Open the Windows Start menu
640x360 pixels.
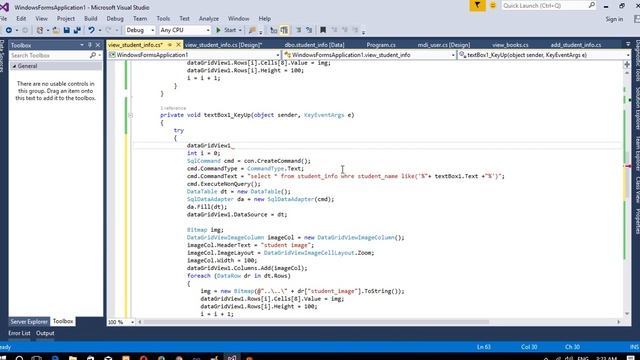(3, 358)
